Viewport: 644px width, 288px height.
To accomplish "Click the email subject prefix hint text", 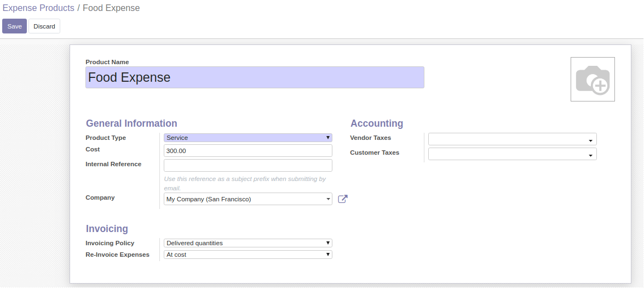I will tap(245, 183).
